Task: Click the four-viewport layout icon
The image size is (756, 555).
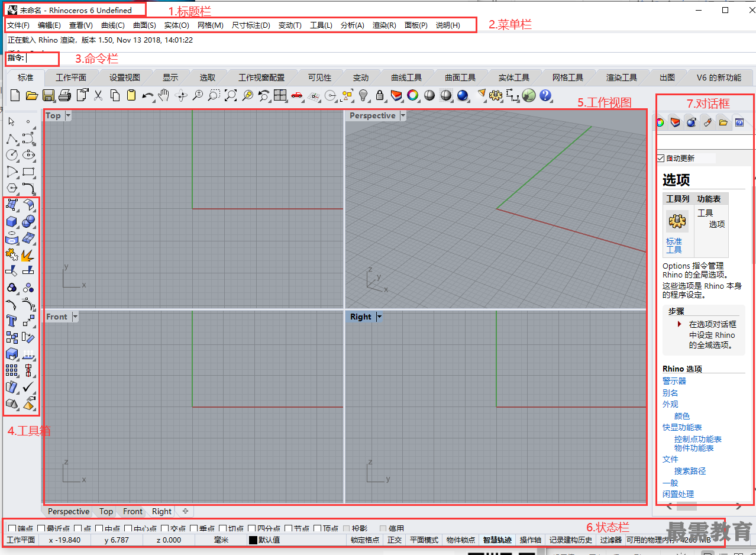Action: point(280,95)
